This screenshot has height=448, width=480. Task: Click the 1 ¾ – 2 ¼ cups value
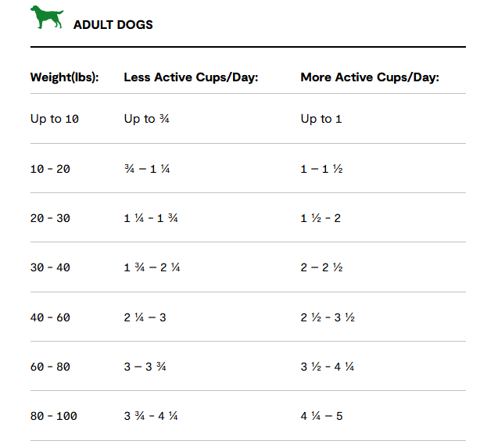click(x=152, y=267)
